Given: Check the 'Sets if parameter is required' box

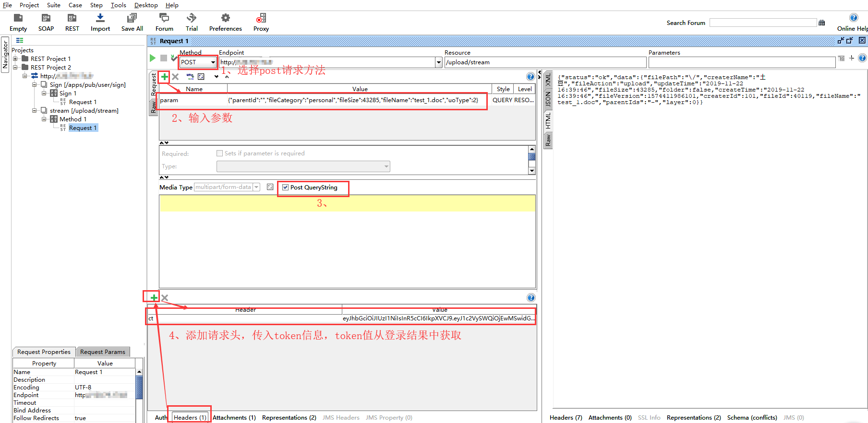Looking at the screenshot, I should [x=220, y=153].
